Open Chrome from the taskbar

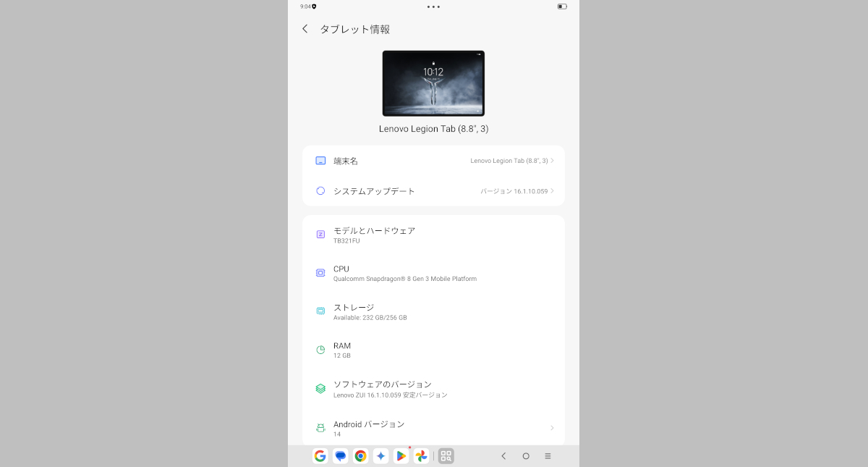point(360,456)
